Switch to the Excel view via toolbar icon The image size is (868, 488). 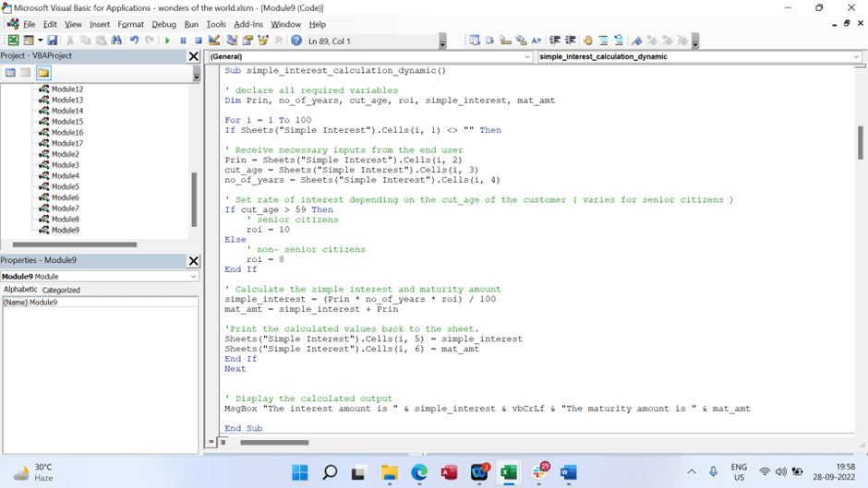coord(13,41)
